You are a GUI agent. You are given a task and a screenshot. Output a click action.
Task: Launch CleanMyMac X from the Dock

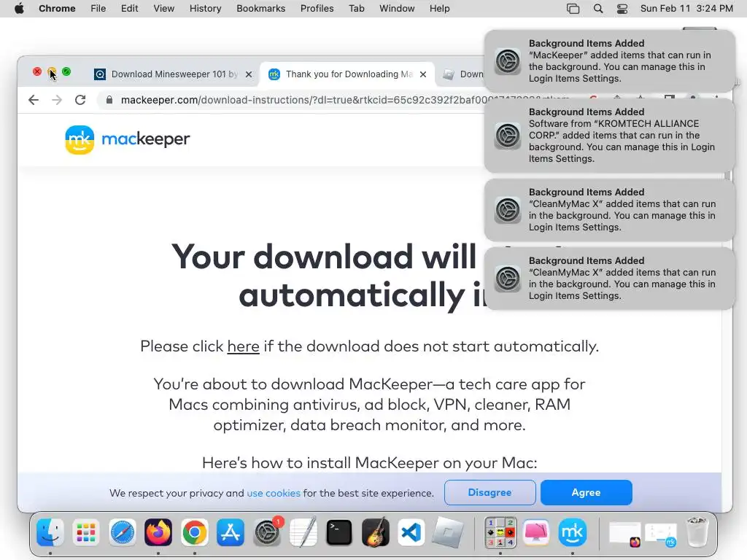tap(536, 532)
